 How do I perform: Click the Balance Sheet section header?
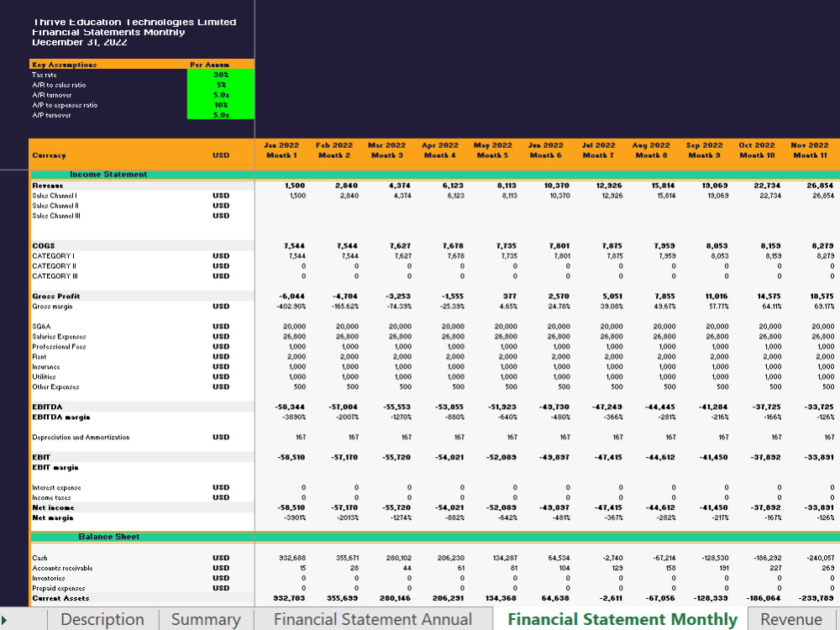point(108,537)
